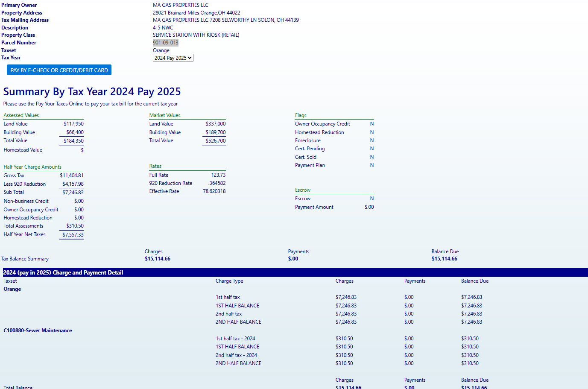Click the highlighted parcel number 901-09-013
The image size is (588, 389).
point(166,43)
